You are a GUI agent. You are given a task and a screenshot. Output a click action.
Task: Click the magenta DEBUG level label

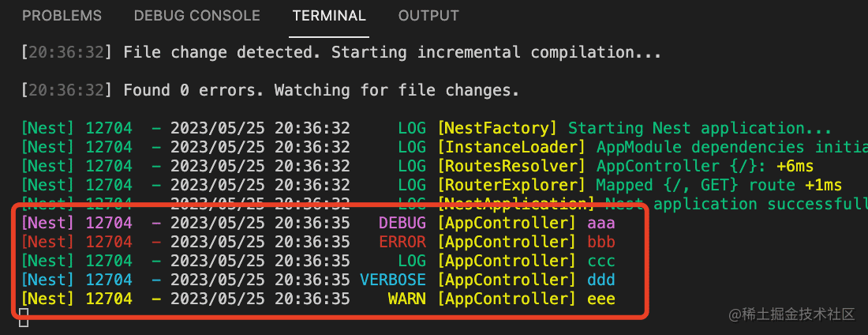[x=402, y=223]
